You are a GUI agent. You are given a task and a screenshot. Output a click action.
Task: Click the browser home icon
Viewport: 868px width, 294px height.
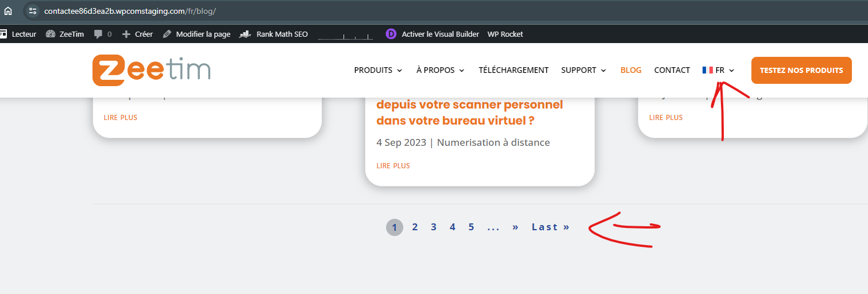pos(8,11)
